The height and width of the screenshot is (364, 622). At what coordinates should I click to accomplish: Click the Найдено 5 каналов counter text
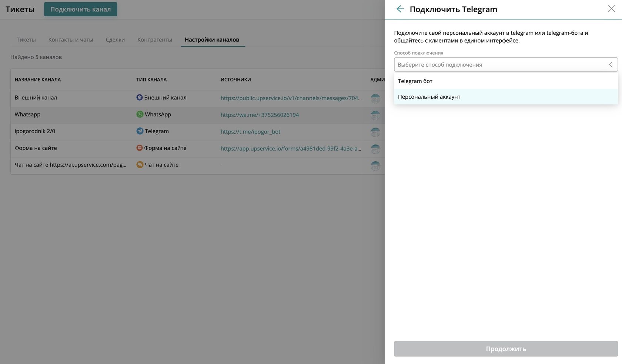(36, 57)
